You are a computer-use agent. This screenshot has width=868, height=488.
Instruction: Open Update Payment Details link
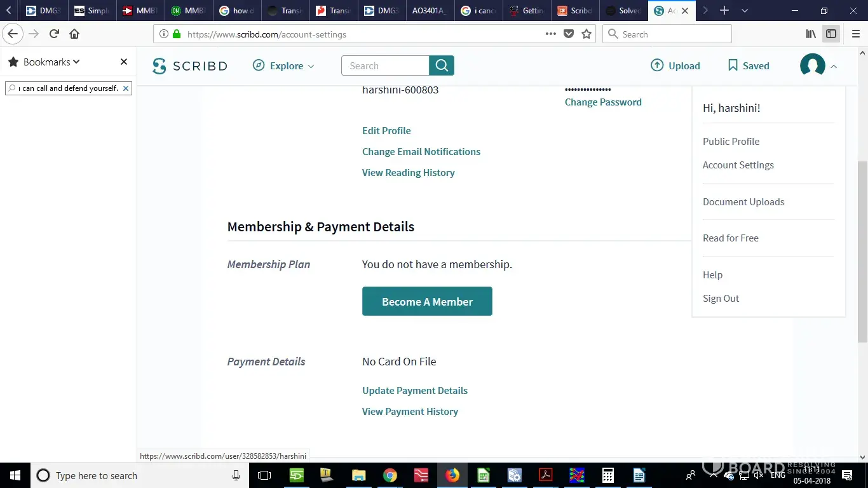[x=414, y=391]
